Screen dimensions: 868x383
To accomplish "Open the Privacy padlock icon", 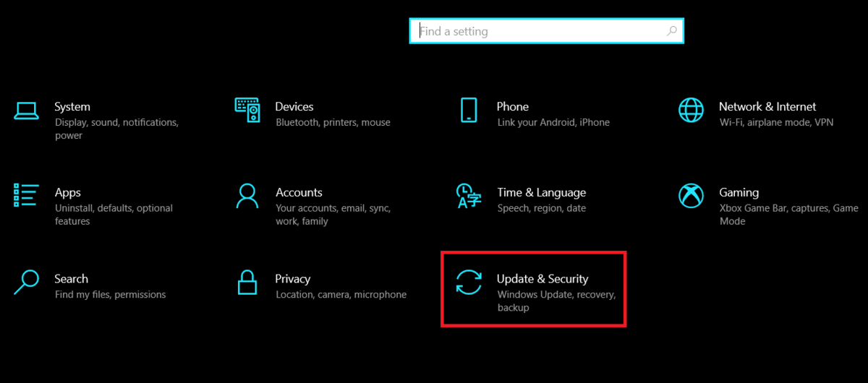I will click(247, 281).
